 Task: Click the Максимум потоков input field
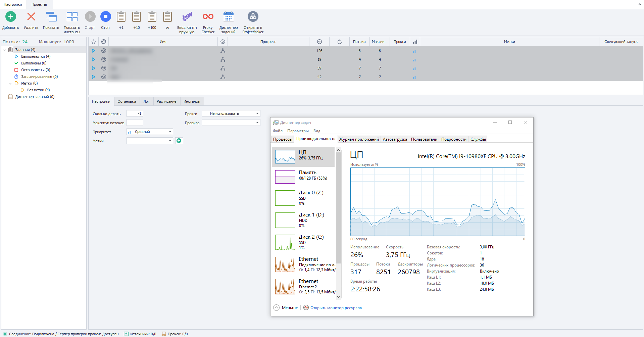(135, 123)
